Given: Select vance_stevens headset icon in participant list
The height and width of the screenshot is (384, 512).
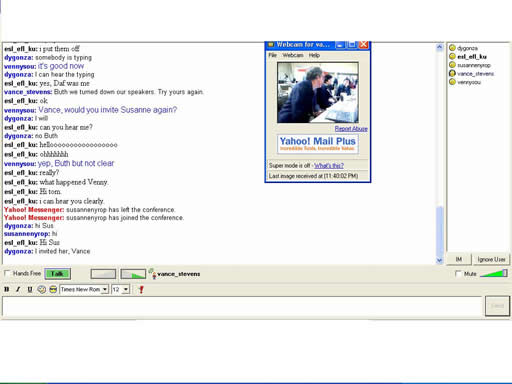Looking at the screenshot, I should coord(452,73).
